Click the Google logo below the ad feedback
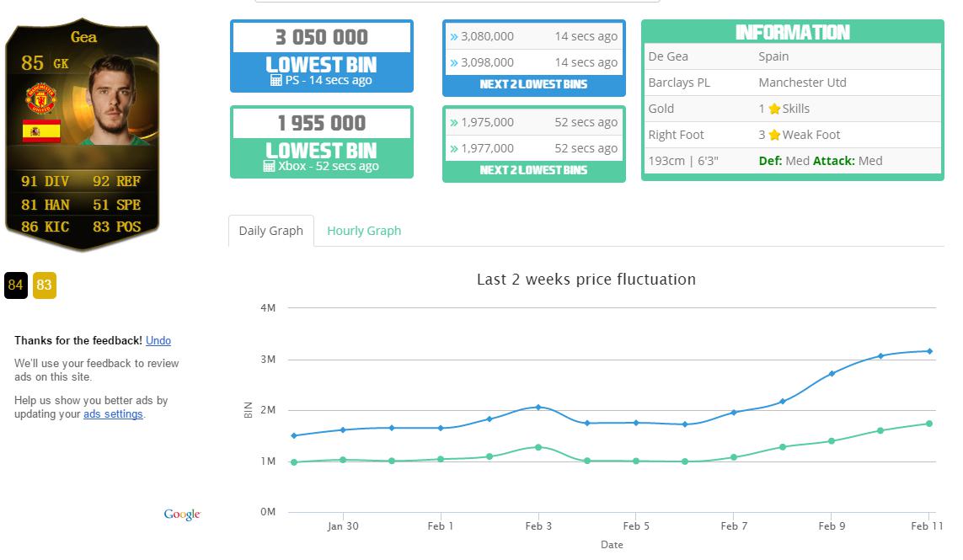The width and height of the screenshot is (963, 560). (x=182, y=514)
